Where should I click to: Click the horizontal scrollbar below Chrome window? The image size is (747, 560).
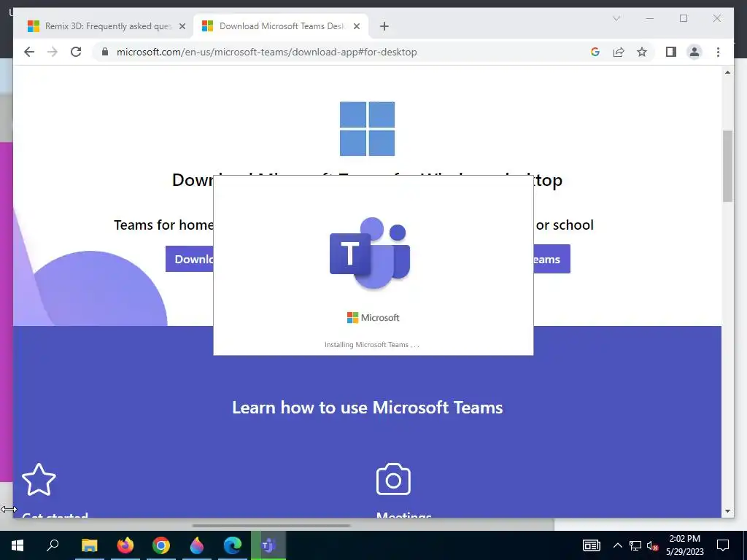(x=271, y=526)
